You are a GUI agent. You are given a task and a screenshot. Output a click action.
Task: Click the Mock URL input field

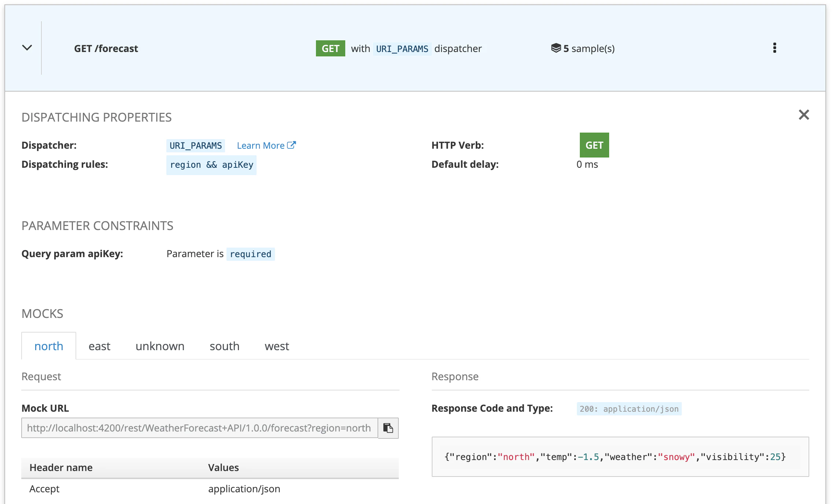click(x=199, y=428)
